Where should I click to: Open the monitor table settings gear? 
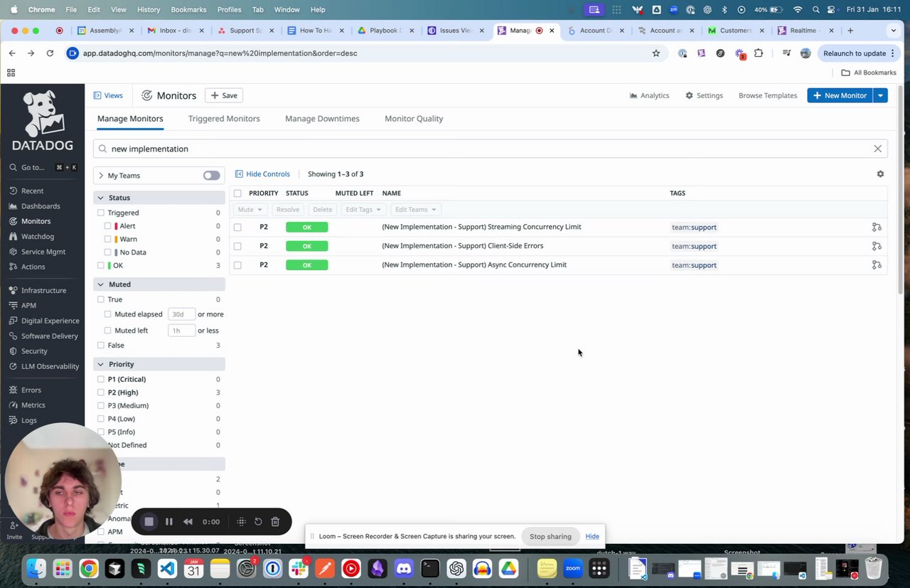click(880, 174)
